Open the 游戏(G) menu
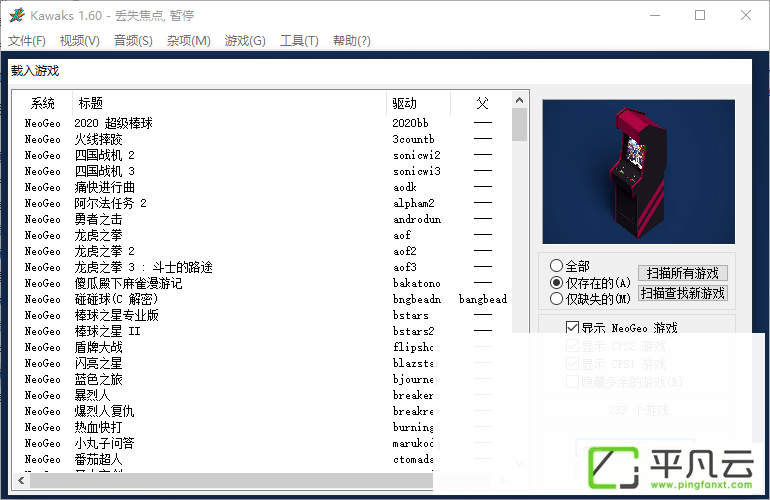This screenshot has width=770, height=500. tap(245, 41)
